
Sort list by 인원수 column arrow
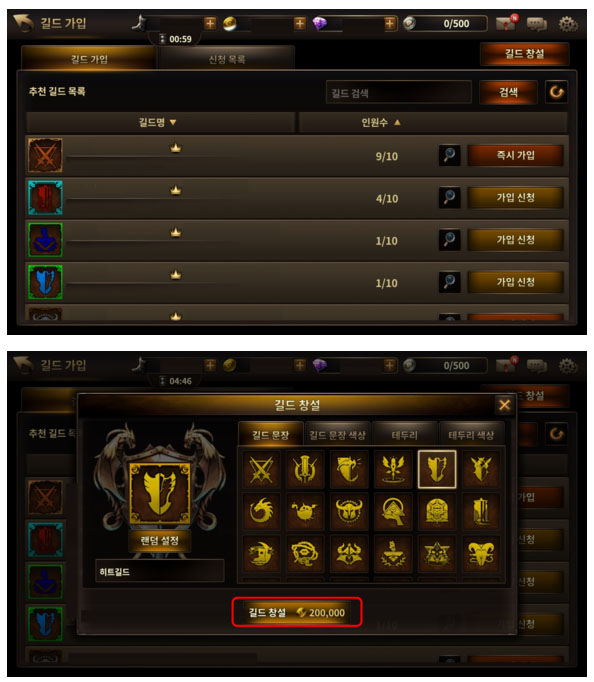point(397,123)
